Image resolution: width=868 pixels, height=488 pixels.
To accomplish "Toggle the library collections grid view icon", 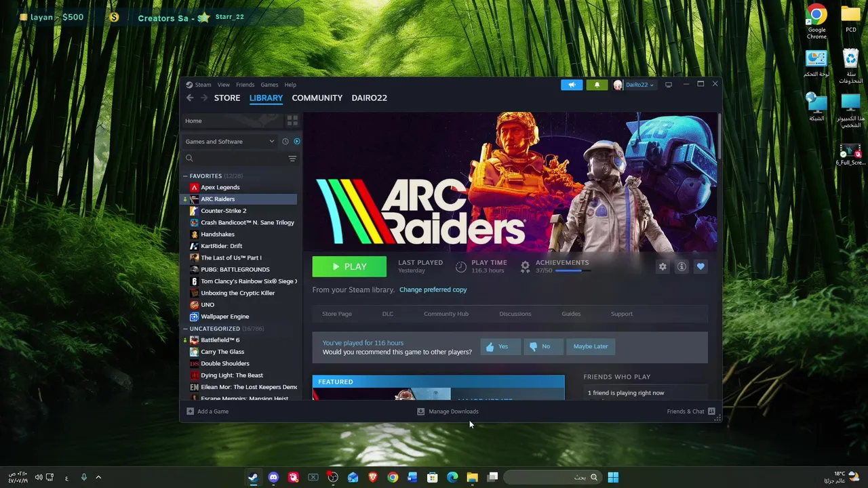I will coord(292,121).
